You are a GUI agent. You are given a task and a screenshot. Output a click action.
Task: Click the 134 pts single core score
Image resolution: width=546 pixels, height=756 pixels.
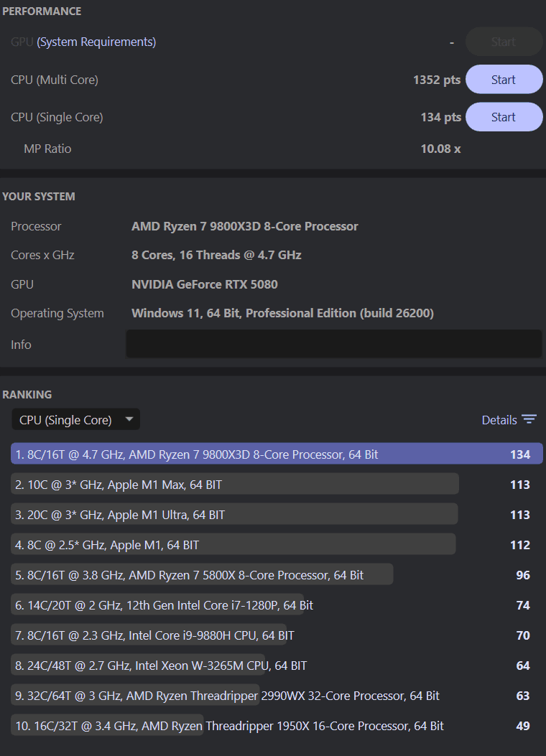point(440,117)
